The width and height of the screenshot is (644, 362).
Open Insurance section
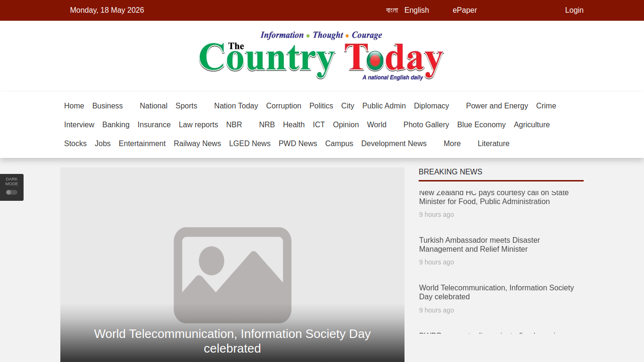[x=154, y=125]
